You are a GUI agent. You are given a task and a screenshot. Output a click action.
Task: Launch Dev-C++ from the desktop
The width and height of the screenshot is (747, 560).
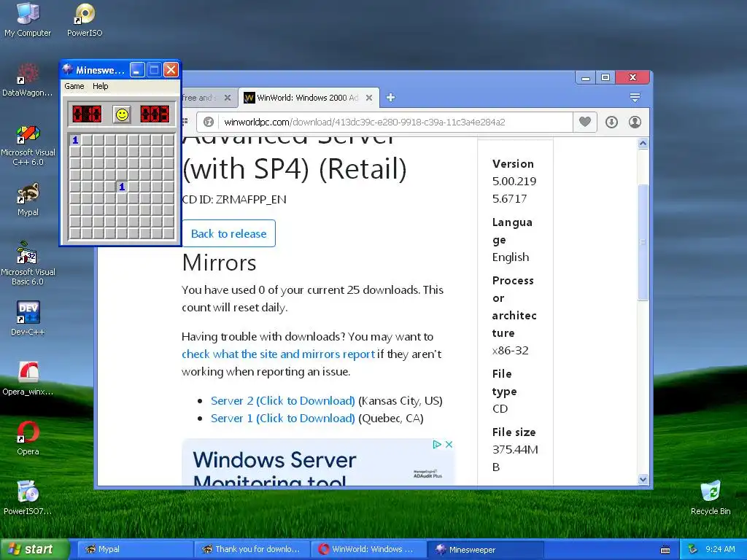[28, 318]
